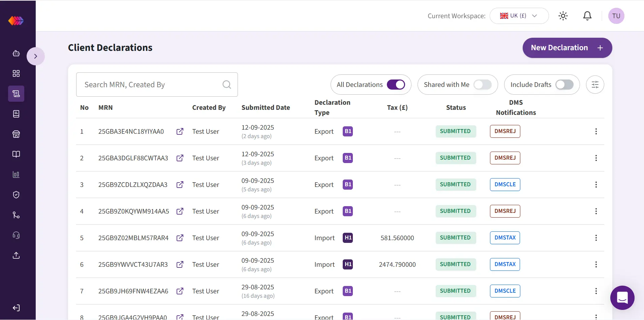
Task: Click the Search MRN, Created By field
Action: [x=152, y=85]
